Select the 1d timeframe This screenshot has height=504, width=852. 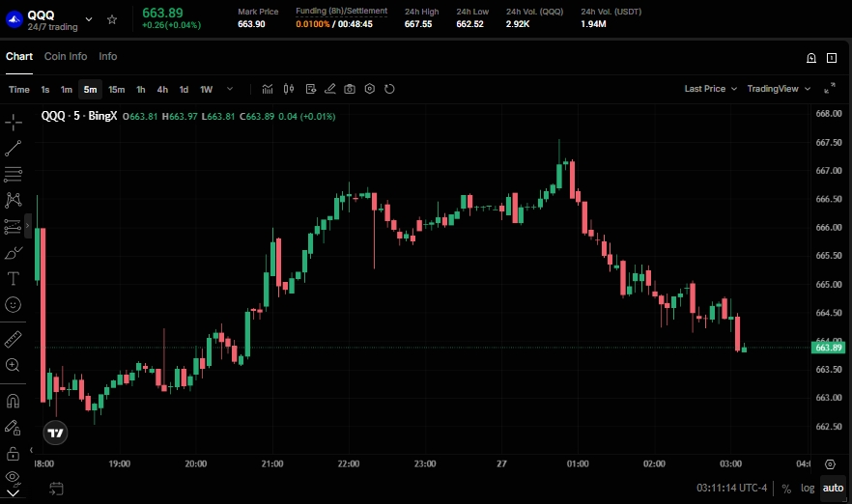(184, 90)
